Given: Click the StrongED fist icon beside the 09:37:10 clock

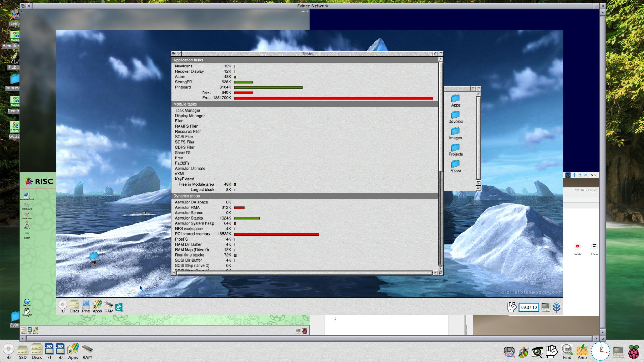Looking at the screenshot, I should (511, 307).
